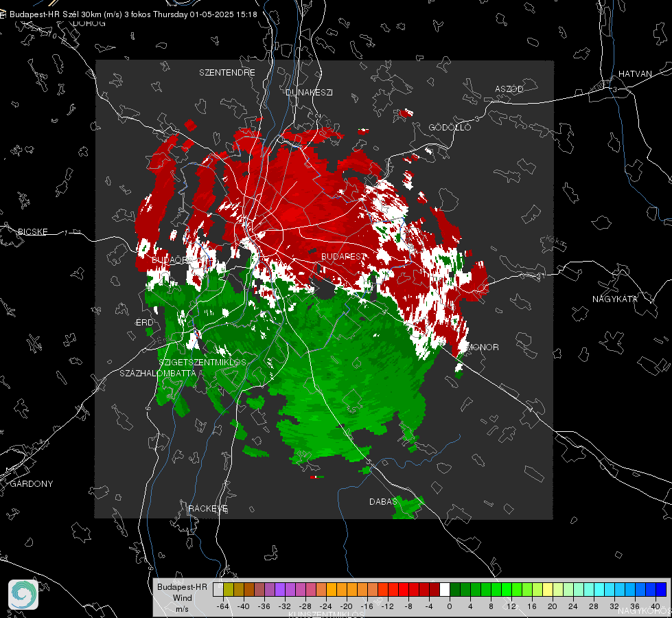672x618 pixels.
Task: Click the RÁCKEVE town label
Action: pyautogui.click(x=208, y=508)
